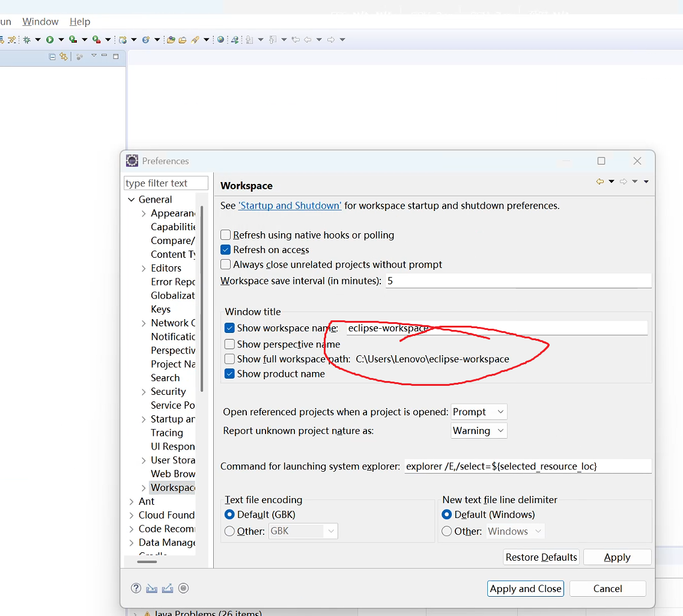Click the Restore Defaults button
683x616 pixels.
pos(541,557)
